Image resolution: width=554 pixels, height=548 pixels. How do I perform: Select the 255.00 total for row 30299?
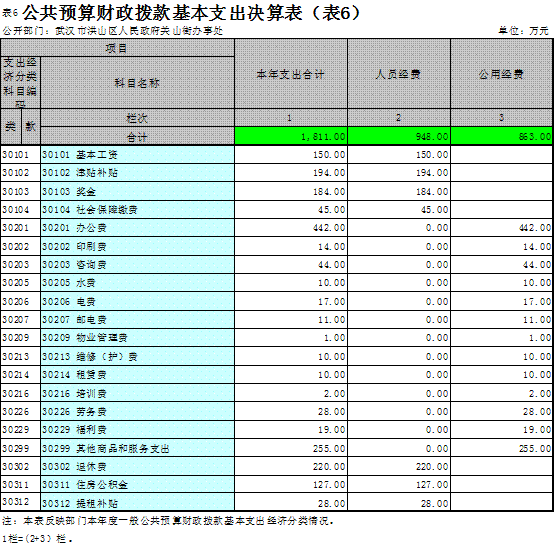point(291,448)
